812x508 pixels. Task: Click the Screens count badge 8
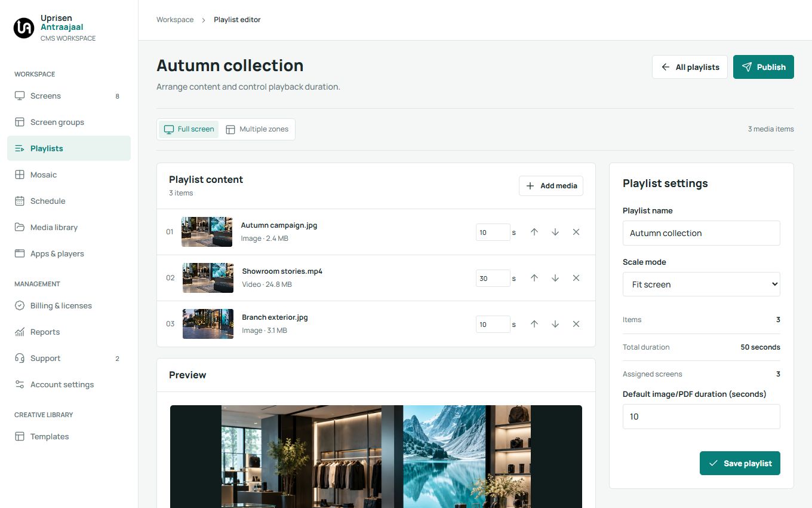tap(118, 96)
